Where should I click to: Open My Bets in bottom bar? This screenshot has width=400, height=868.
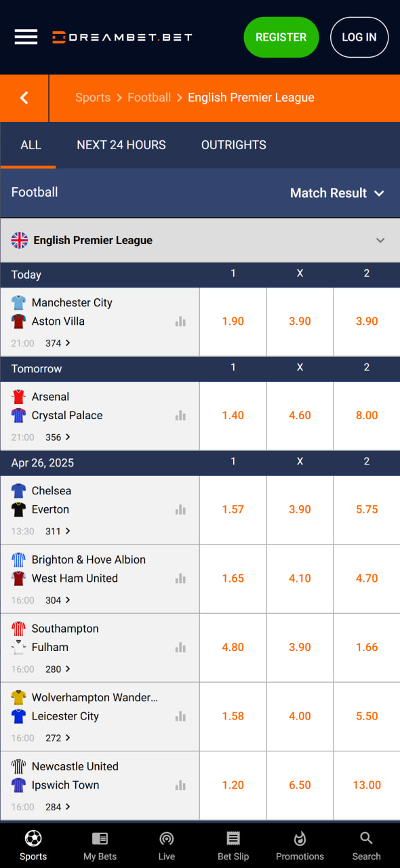pos(100,845)
